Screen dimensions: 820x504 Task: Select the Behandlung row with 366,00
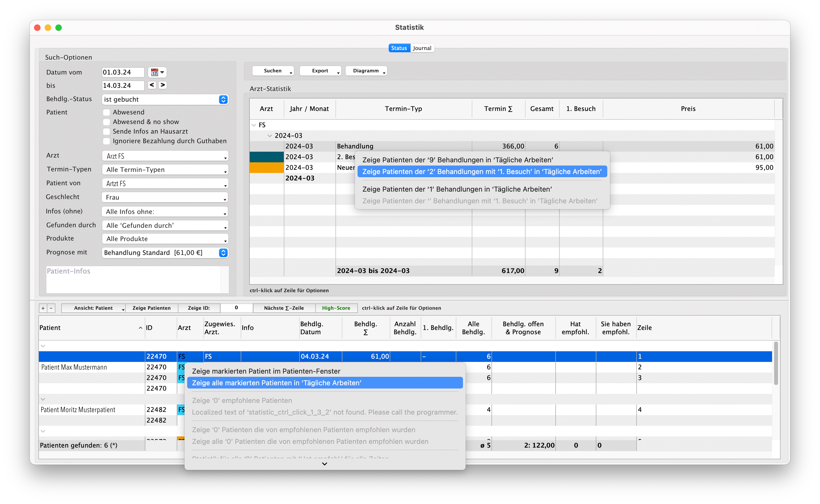tap(512, 146)
